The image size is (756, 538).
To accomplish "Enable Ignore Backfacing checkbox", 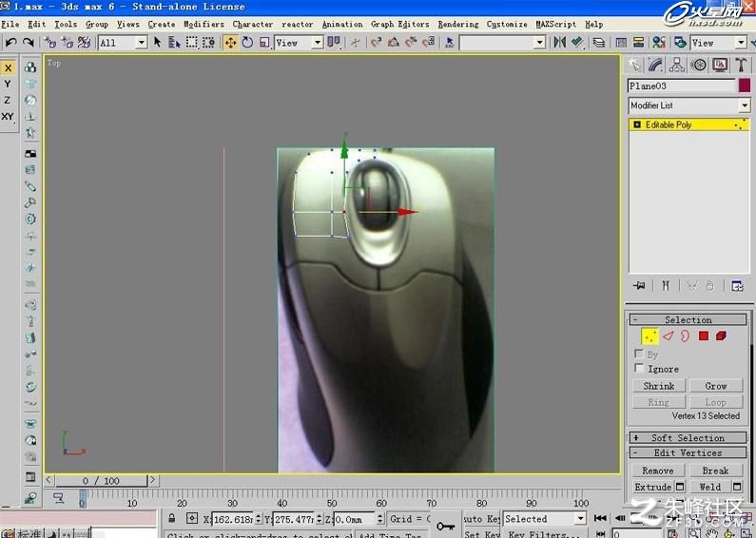I will 639,368.
